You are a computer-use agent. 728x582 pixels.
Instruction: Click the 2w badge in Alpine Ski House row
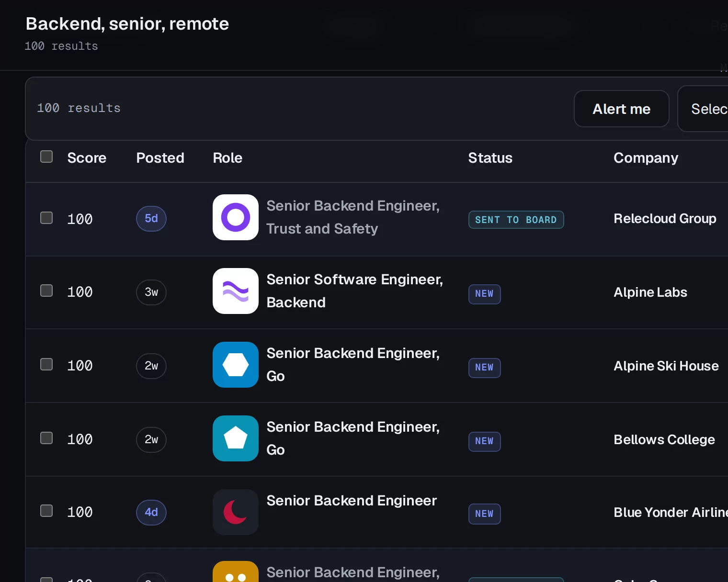(x=151, y=366)
